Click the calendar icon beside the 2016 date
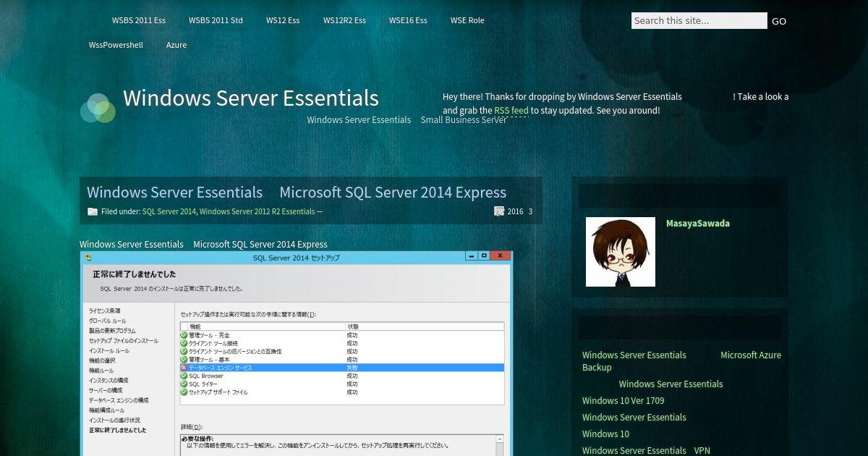The width and height of the screenshot is (868, 456). pos(499,211)
